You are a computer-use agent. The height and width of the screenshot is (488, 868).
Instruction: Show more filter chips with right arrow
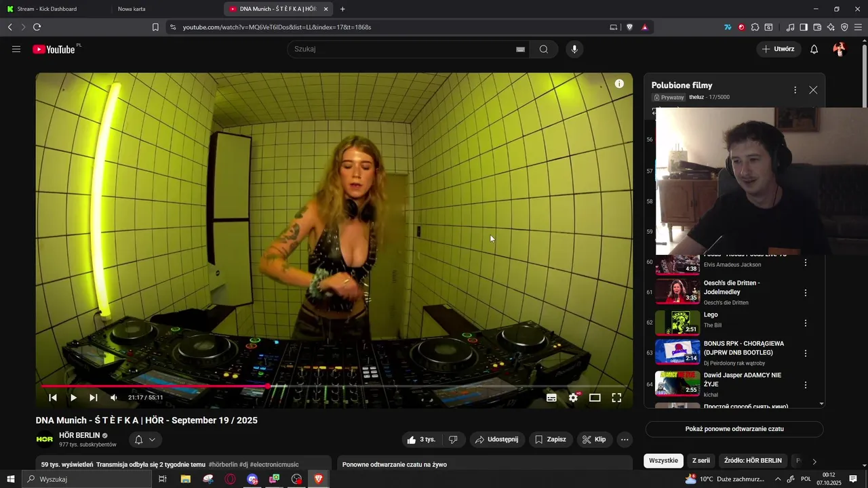814,461
